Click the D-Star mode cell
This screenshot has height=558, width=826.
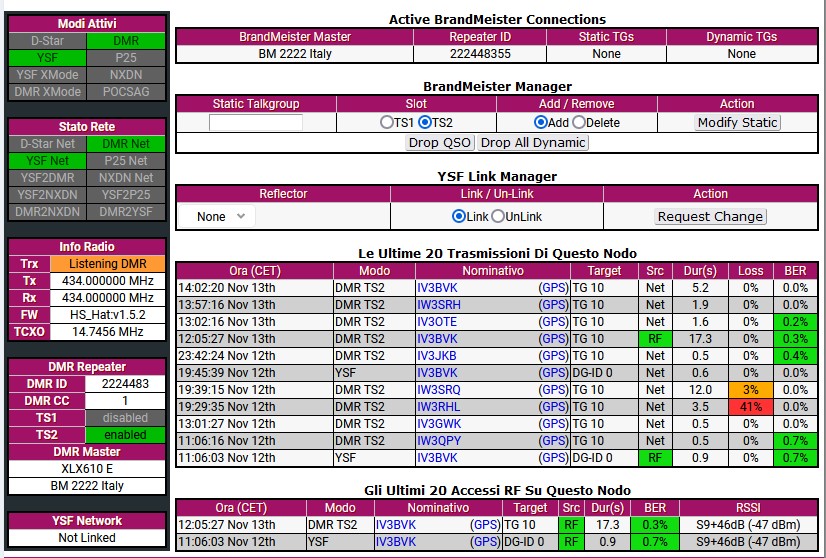pos(47,41)
